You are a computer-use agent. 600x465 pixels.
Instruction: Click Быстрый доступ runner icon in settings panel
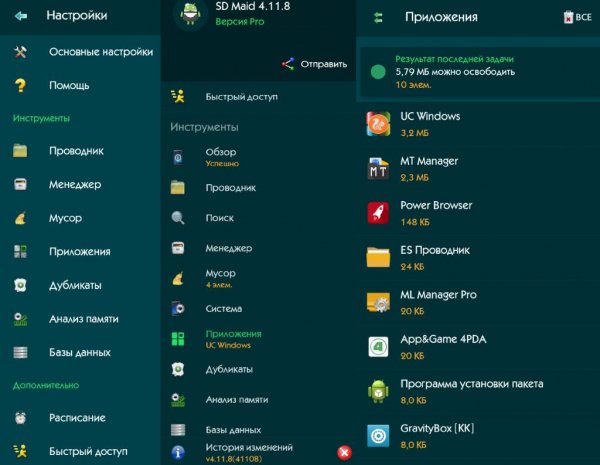[20, 451]
